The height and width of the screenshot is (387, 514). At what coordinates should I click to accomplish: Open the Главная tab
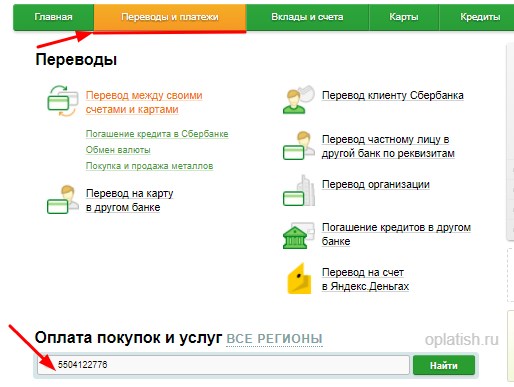coord(53,17)
